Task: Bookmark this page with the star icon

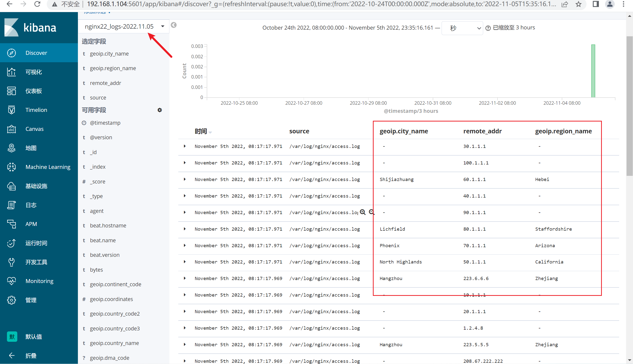Action: click(578, 4)
